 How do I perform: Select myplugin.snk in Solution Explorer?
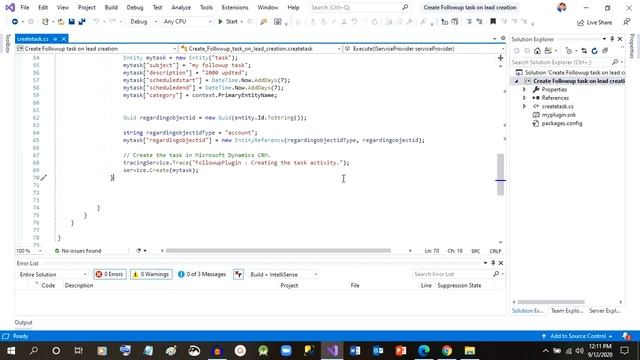(559, 115)
